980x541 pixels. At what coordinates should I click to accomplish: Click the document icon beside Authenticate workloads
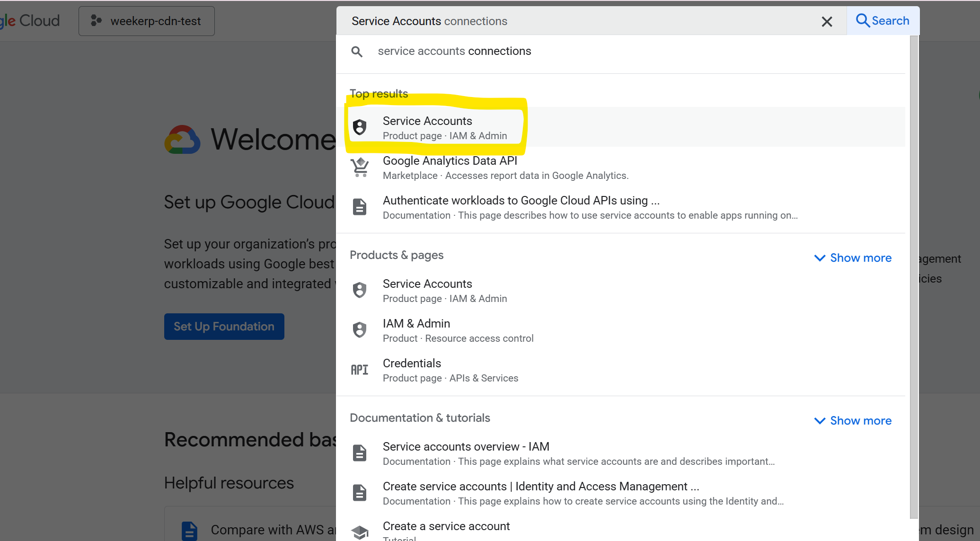(x=360, y=207)
